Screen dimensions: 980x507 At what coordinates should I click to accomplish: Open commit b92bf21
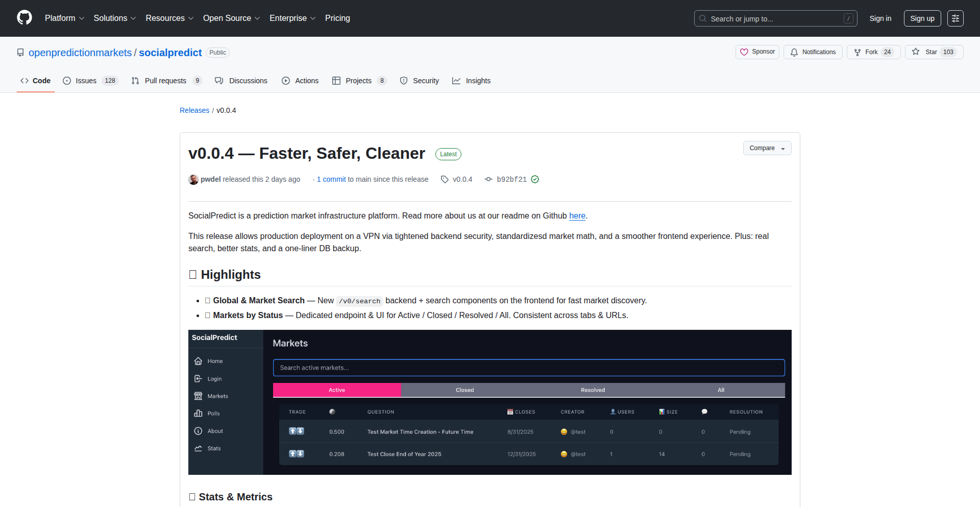[511, 179]
